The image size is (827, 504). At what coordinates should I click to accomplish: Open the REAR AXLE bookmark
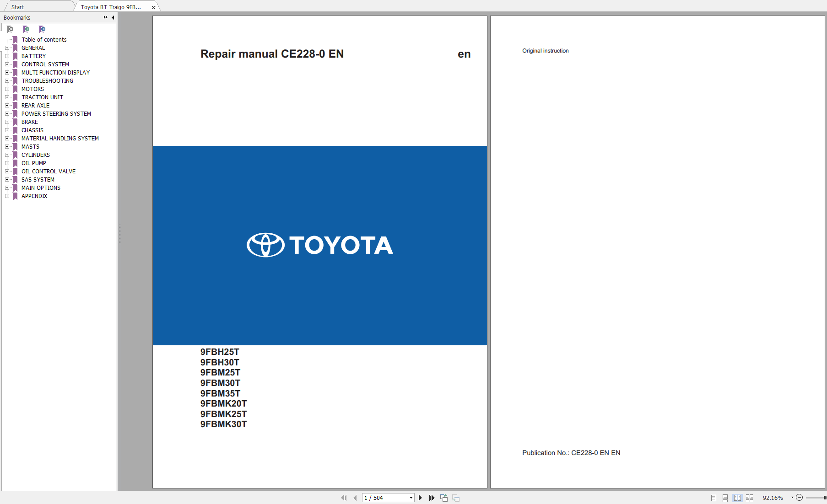[35, 106]
